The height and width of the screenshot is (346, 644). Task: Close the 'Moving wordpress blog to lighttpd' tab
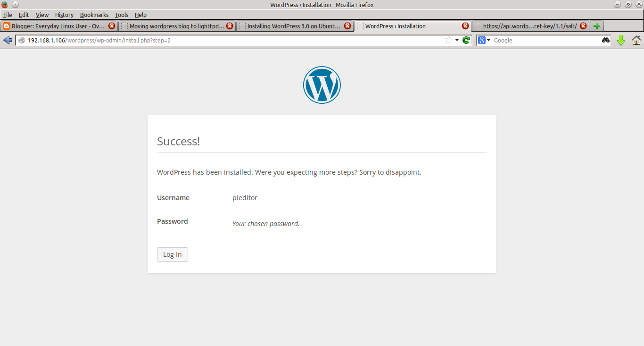230,26
